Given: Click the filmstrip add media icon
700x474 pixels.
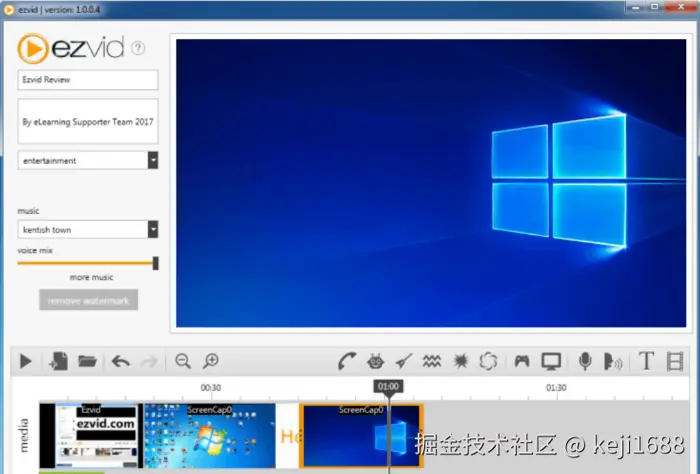Looking at the screenshot, I should pos(675,361).
